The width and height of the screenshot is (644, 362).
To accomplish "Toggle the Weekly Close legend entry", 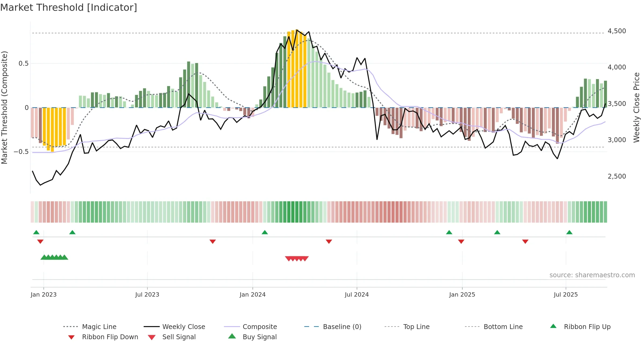I will [174, 327].
